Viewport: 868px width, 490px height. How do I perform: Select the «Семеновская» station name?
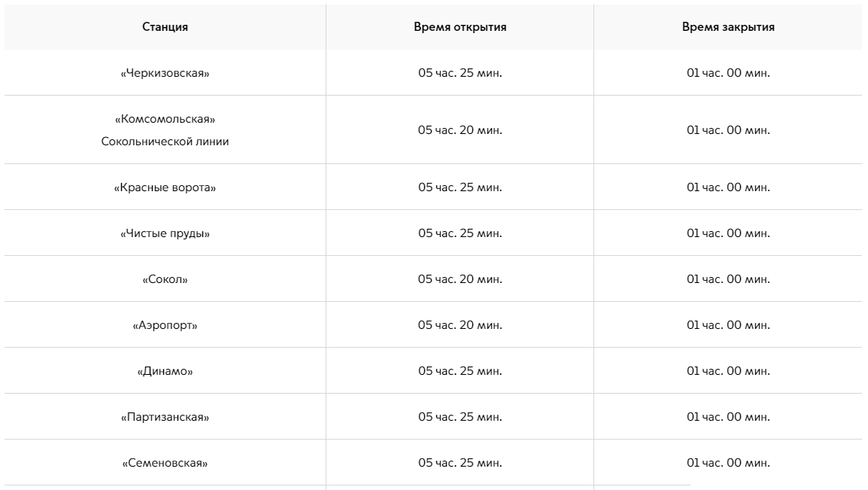pyautogui.click(x=165, y=463)
